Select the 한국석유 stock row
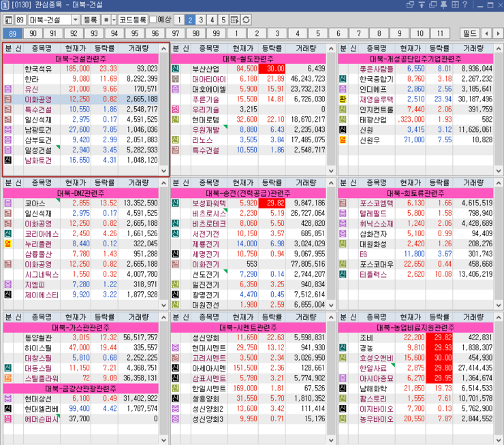The height and width of the screenshot is (445, 504). 80,69
